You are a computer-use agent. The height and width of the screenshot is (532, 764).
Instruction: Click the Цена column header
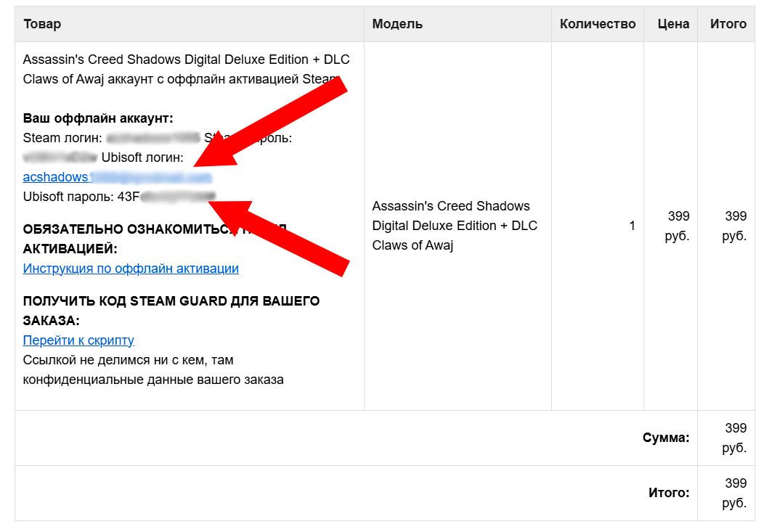point(672,24)
